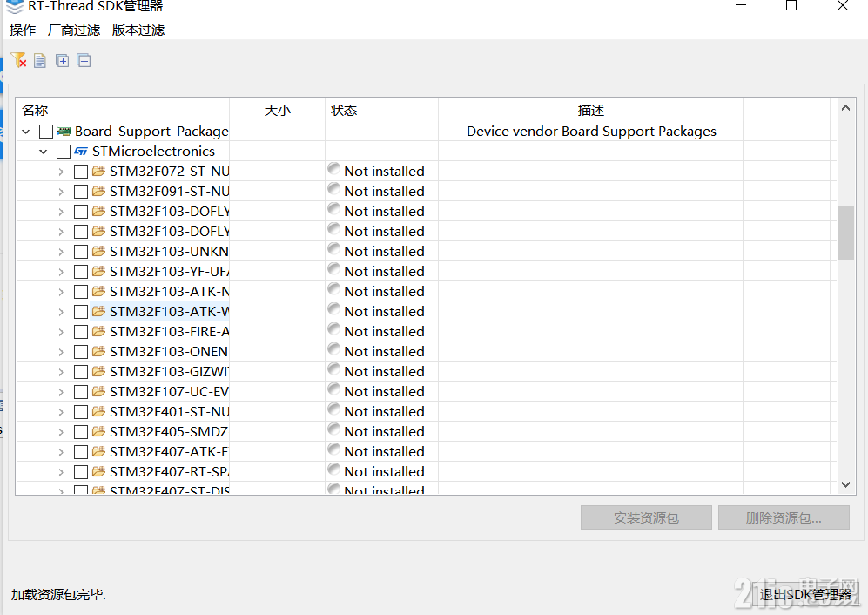Click the scrollbar down arrow

point(845,485)
